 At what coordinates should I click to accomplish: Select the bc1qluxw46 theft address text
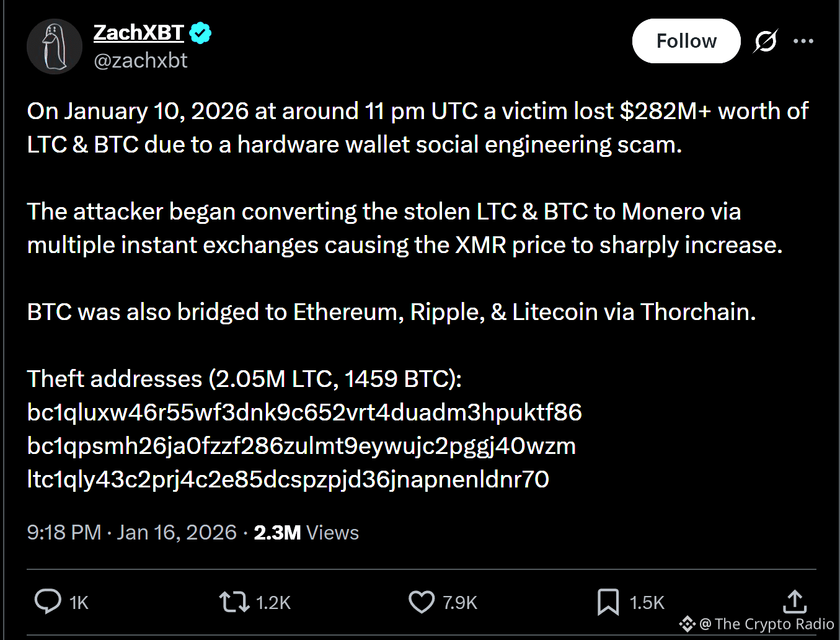pos(304,412)
